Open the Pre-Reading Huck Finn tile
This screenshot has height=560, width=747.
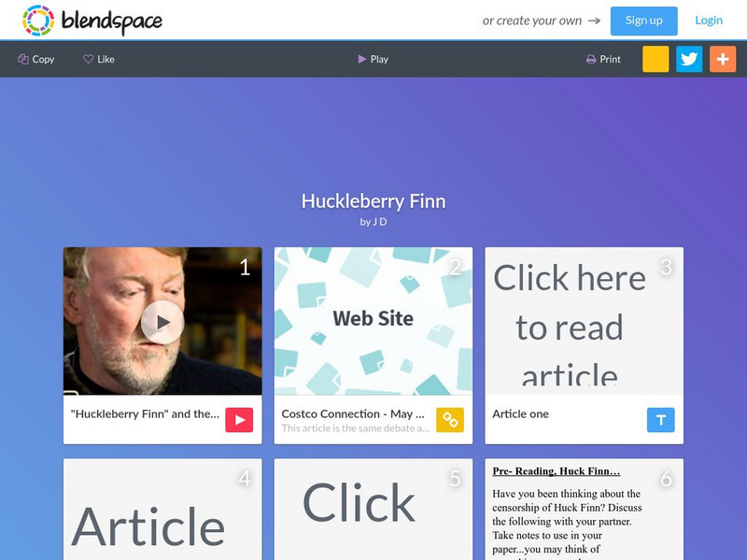pos(585,509)
